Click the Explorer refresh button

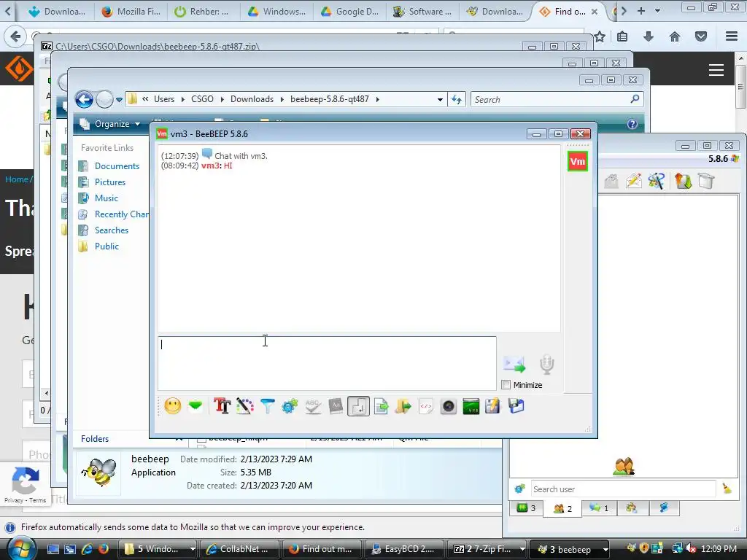[457, 99]
